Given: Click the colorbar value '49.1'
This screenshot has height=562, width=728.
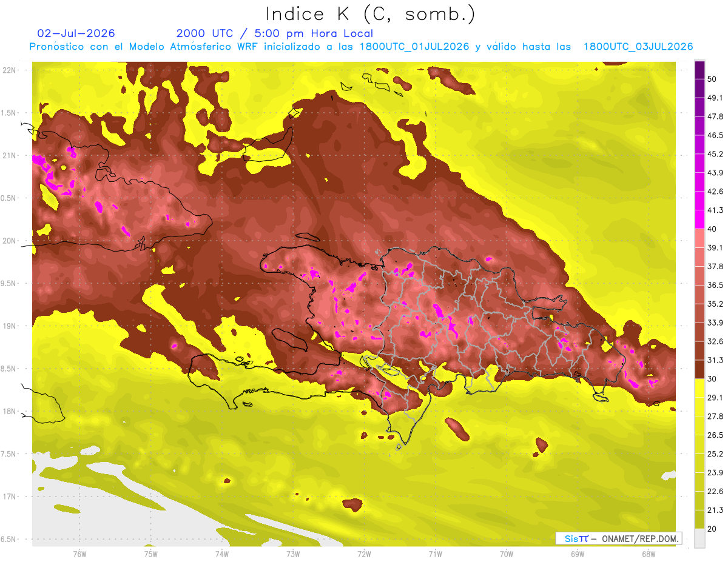Looking at the screenshot, I should pyautogui.click(x=715, y=98).
